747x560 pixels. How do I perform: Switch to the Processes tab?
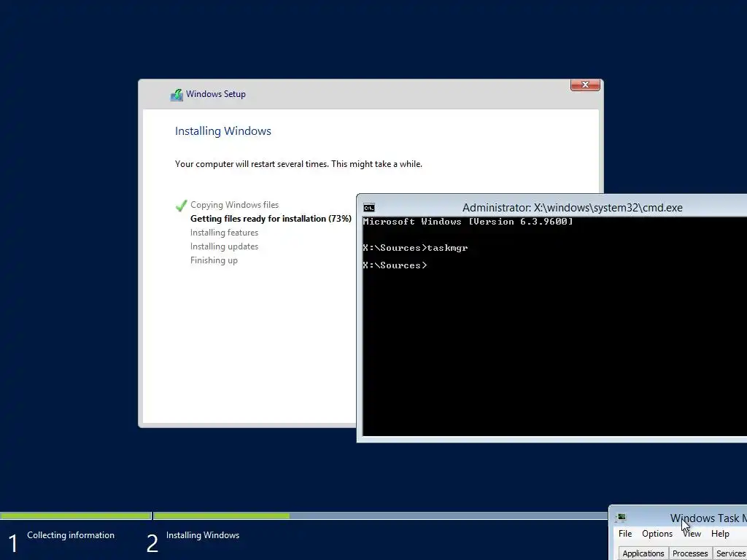(x=690, y=553)
